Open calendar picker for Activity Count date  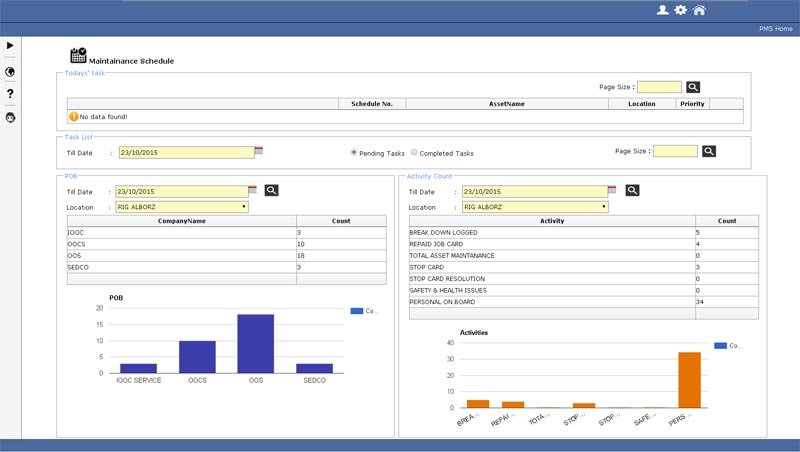[613, 190]
